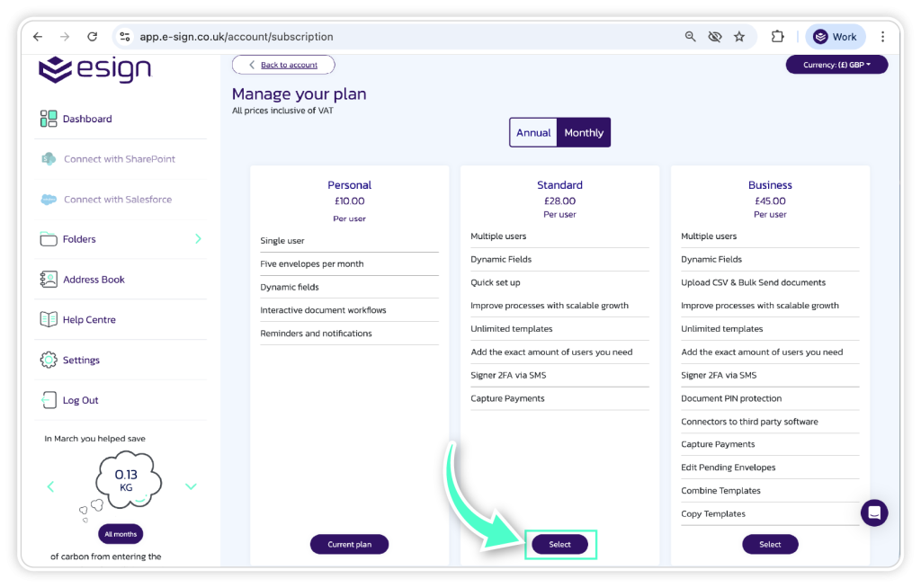Open Settings gear in sidebar
Screen dimensions: 921x588
coord(49,360)
